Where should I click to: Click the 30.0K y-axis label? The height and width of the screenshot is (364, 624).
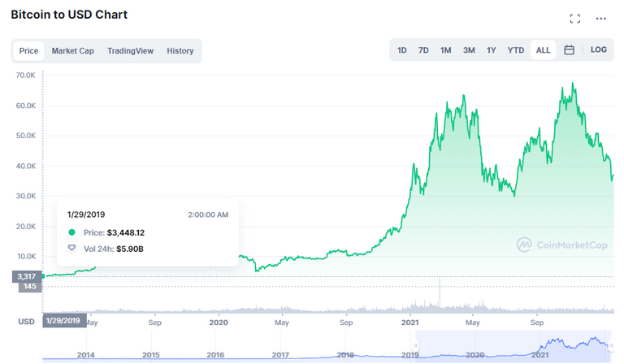(25, 196)
